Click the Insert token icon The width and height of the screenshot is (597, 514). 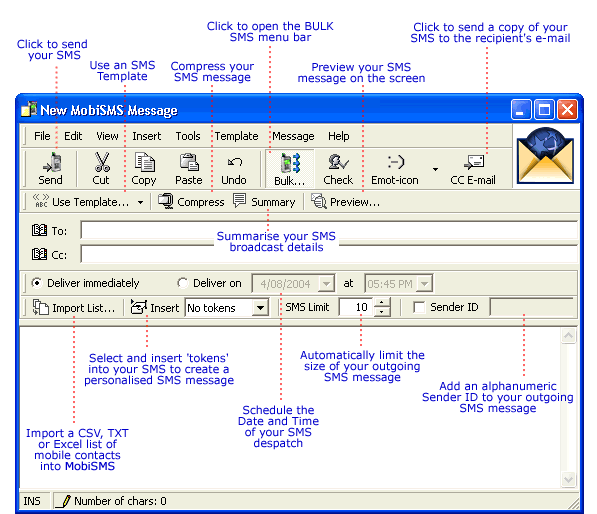click(139, 307)
